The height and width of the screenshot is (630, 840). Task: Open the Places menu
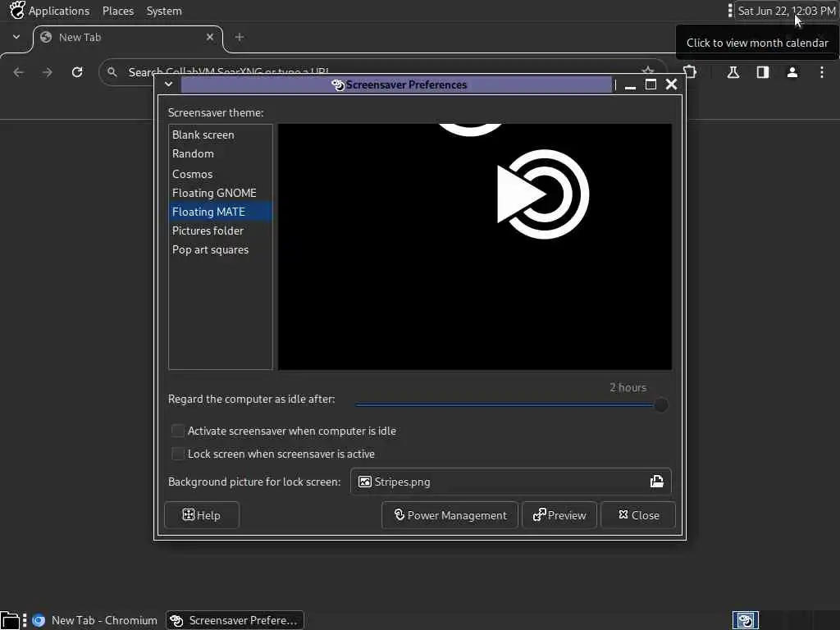pyautogui.click(x=118, y=11)
